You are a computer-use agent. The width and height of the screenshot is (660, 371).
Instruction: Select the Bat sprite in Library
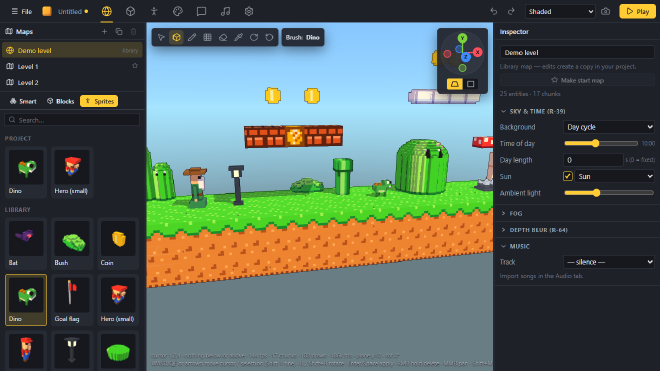pyautogui.click(x=26, y=244)
